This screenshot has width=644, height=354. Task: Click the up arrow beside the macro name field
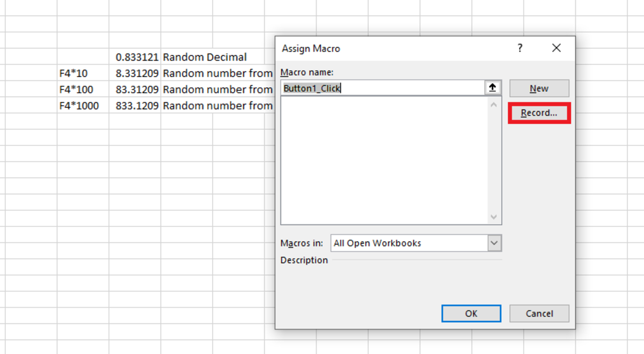(493, 88)
